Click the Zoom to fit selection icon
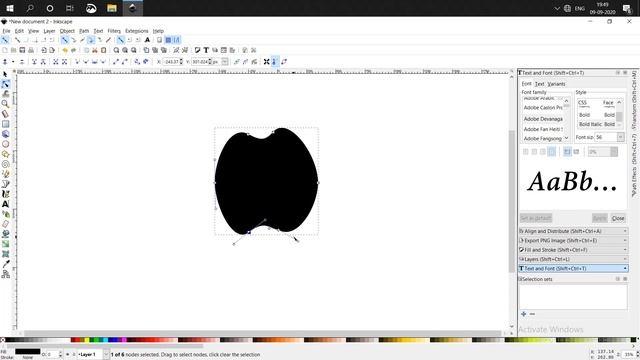Screen dimensions: 640x360 click(x=116, y=50)
